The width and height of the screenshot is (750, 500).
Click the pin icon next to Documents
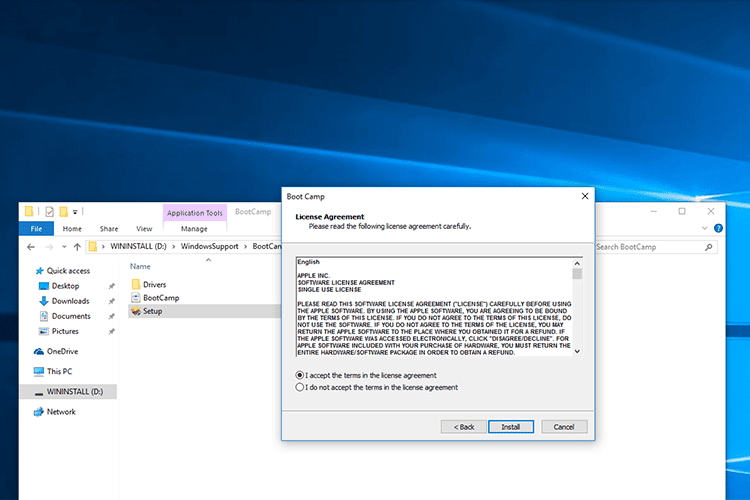[x=111, y=316]
